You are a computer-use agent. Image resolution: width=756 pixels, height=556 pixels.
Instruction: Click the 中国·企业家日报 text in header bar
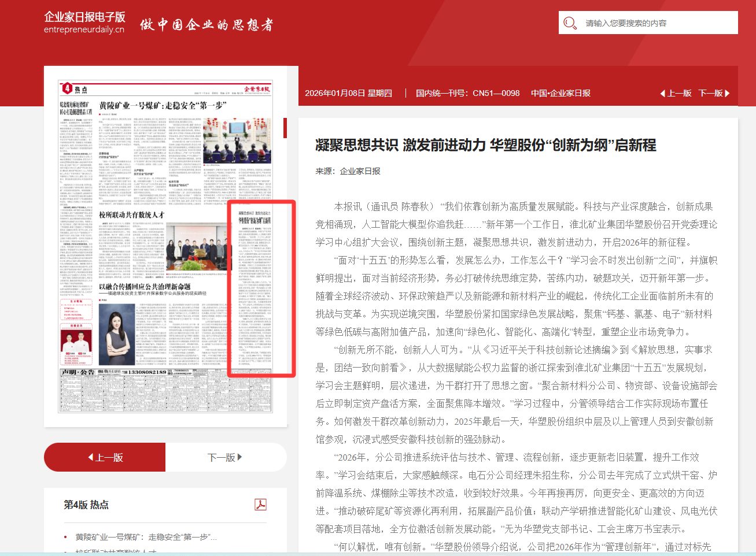coord(560,94)
